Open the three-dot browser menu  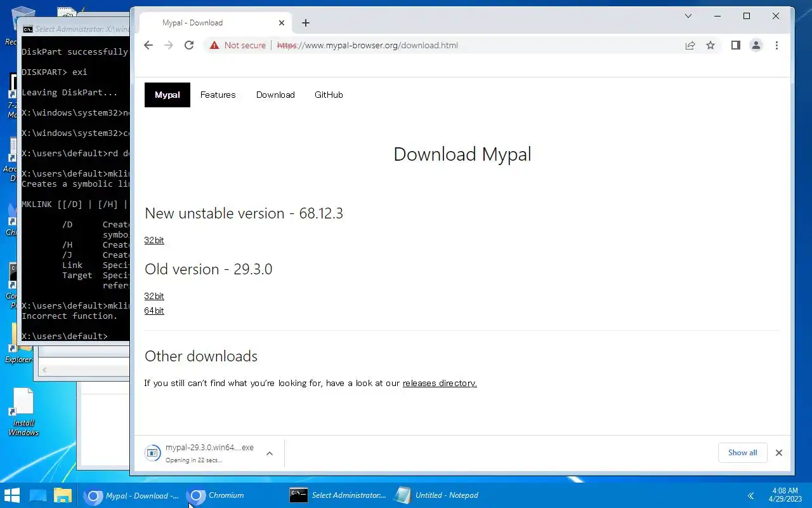[776, 45]
